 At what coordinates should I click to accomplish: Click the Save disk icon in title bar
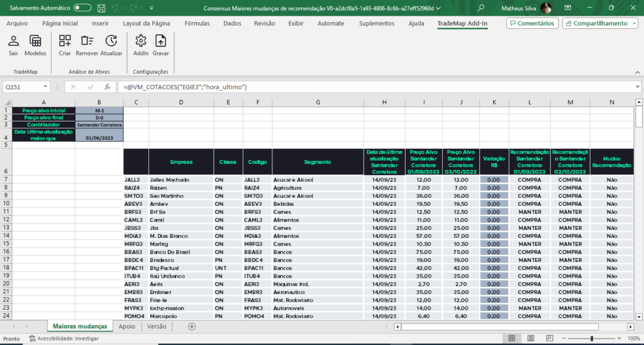pyautogui.click(x=101, y=8)
